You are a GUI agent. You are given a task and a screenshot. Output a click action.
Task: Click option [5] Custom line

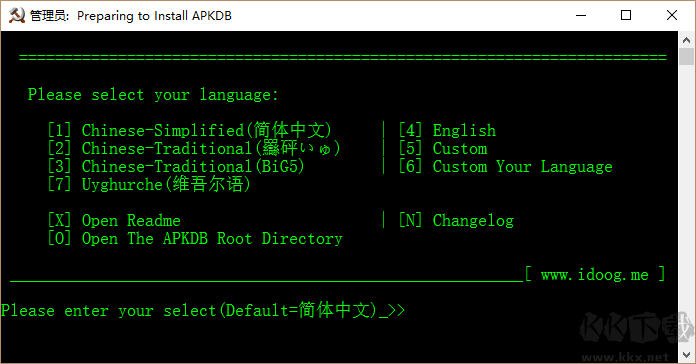(443, 148)
